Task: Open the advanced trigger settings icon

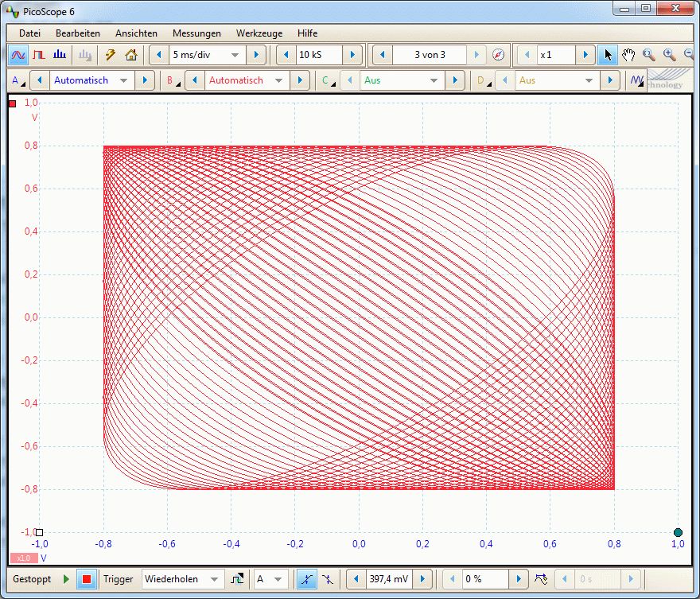Action: [237, 579]
